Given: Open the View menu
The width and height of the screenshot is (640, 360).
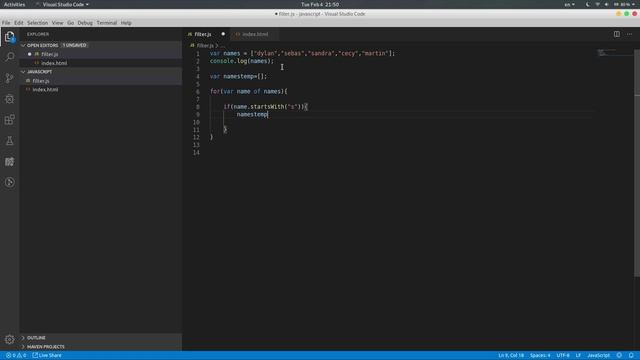Looking at the screenshot, I should pyautogui.click(x=58, y=23).
